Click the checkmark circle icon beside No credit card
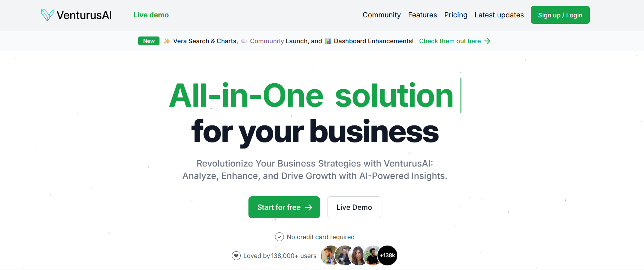Image resolution: width=644 pixels, height=270 pixels. [279, 237]
